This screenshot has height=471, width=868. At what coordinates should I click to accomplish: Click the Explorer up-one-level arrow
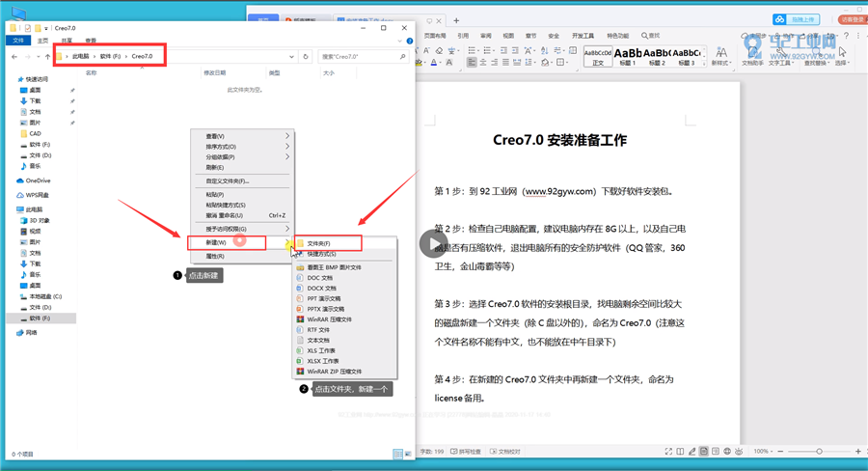(47, 57)
